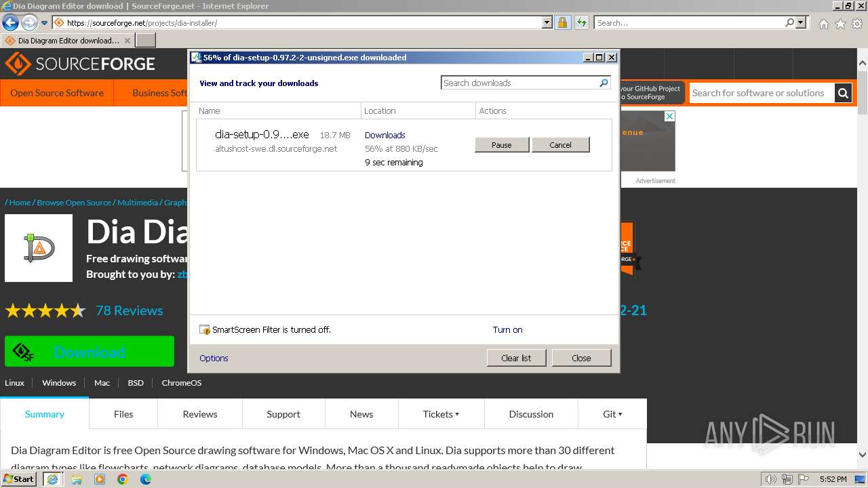This screenshot has height=488, width=868.
Task: Open the media player taskbar icon
Action: [100, 479]
